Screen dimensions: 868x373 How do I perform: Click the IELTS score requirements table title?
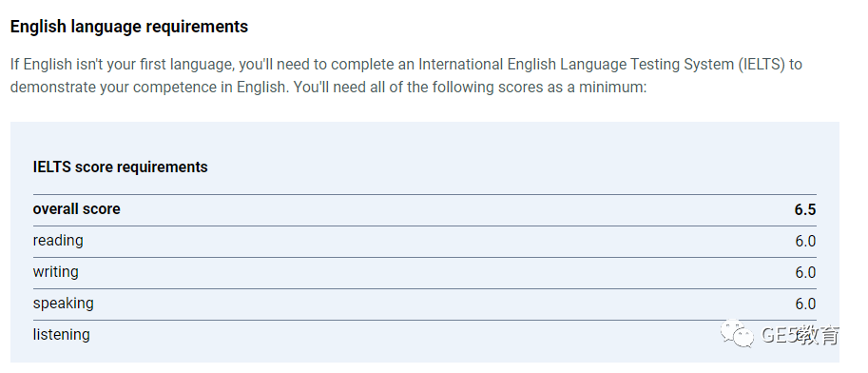point(120,167)
